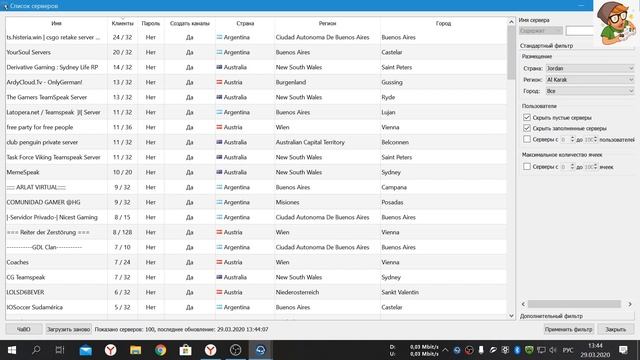Expand 'Дополнительный фильтр' section
Image resolution: width=640 pixels, height=360 pixels.
[551, 316]
